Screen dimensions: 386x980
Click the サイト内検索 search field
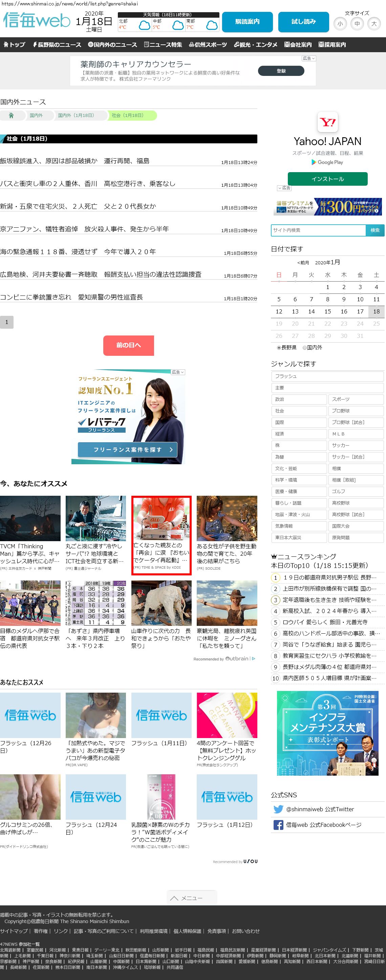point(318,230)
